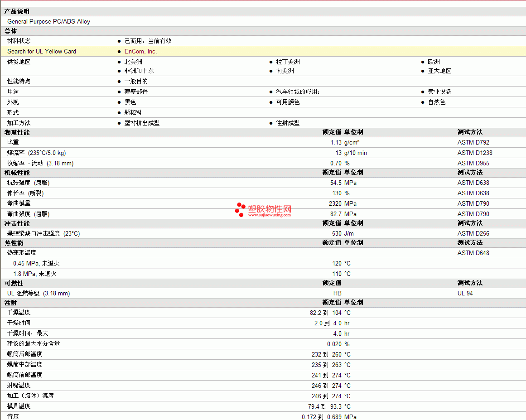Screen dimensions: 526x420
Task: Select the 1.13 g/cm³ density value
Action: (x=345, y=143)
